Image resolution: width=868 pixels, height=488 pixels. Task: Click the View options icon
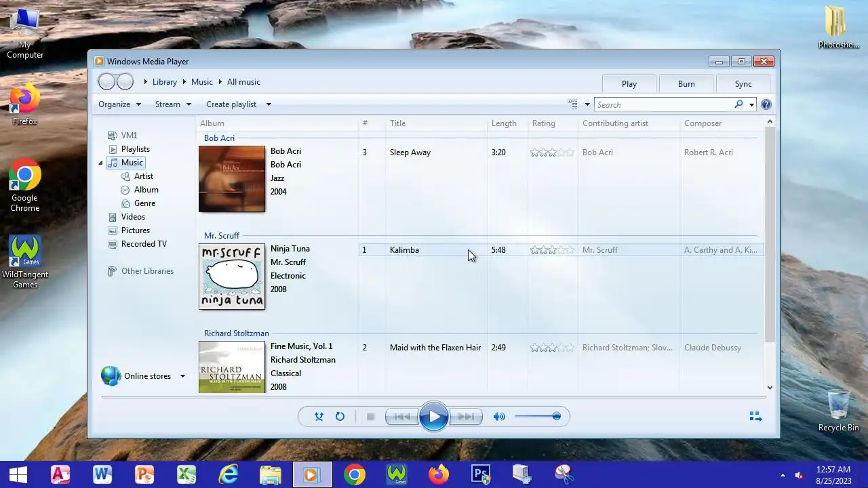(x=573, y=104)
